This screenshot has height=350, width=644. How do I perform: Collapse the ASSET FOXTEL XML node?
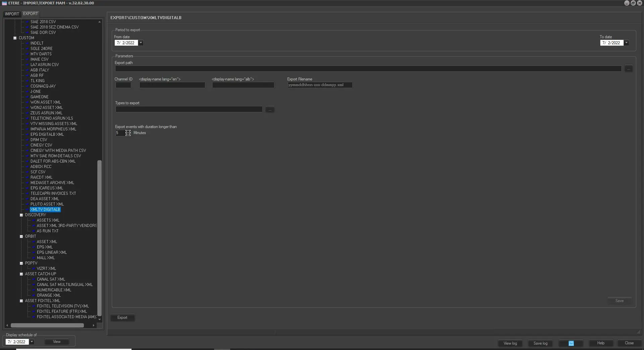point(21,301)
